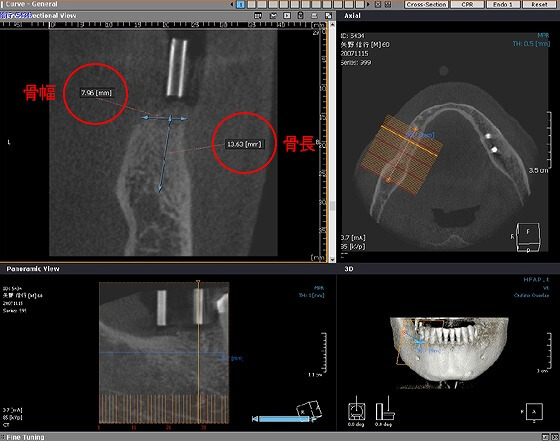Select the highlighted layout slot 1
The image size is (560, 441).
point(241,5)
